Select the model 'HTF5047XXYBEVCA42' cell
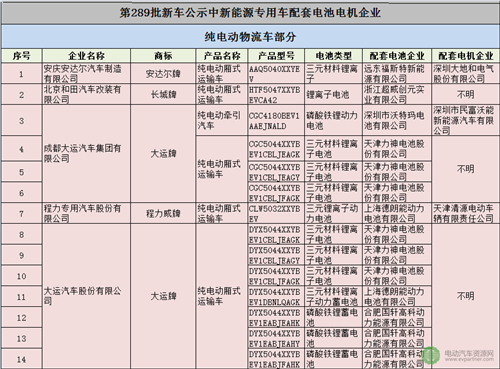The image size is (500, 369). coord(276,94)
